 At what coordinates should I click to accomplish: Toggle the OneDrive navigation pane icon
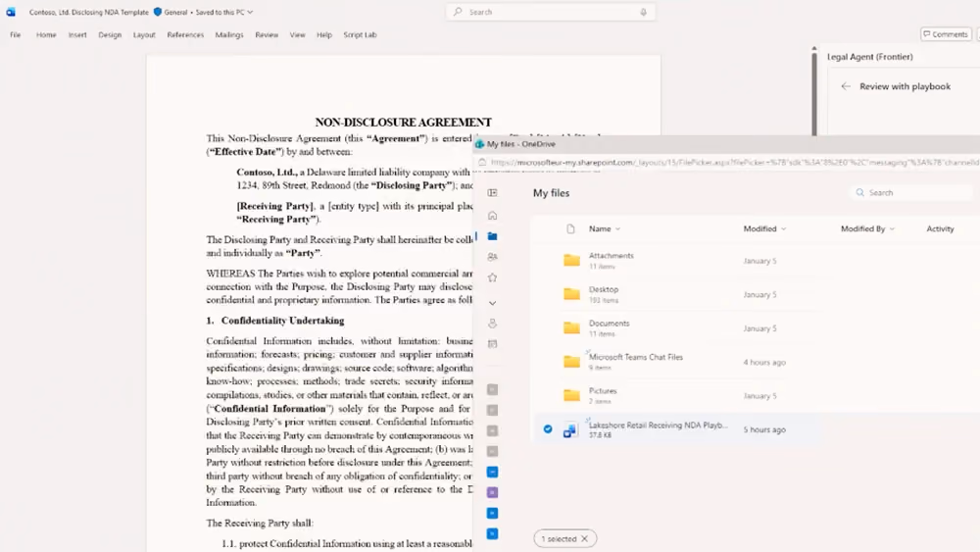(x=493, y=192)
